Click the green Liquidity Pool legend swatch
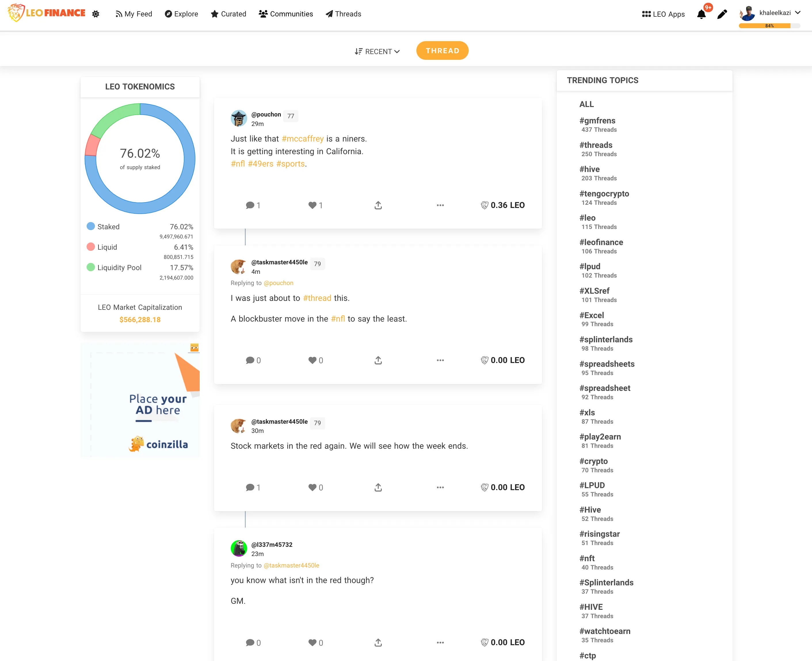812x661 pixels. point(91,267)
